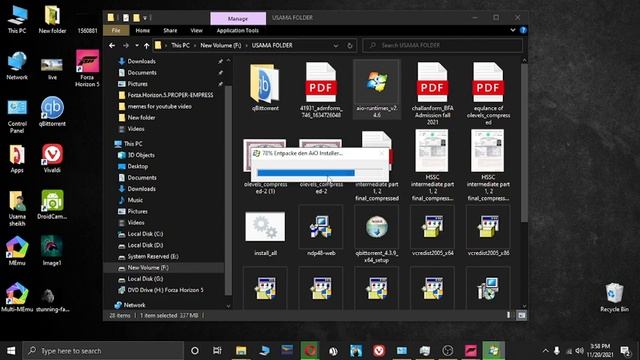Select the install_all batch file
Screen dimensions: 640x360
(265, 233)
